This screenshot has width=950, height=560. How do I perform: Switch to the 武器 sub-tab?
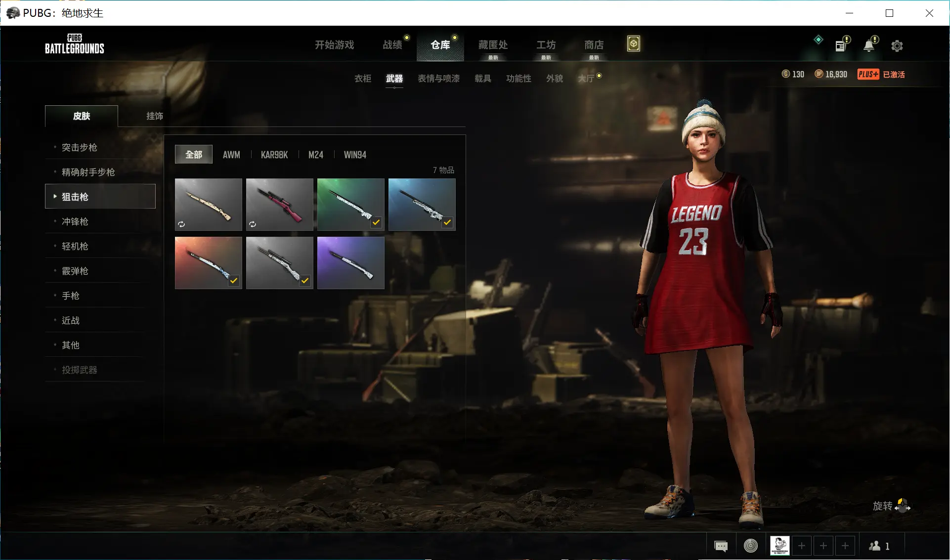[394, 79]
